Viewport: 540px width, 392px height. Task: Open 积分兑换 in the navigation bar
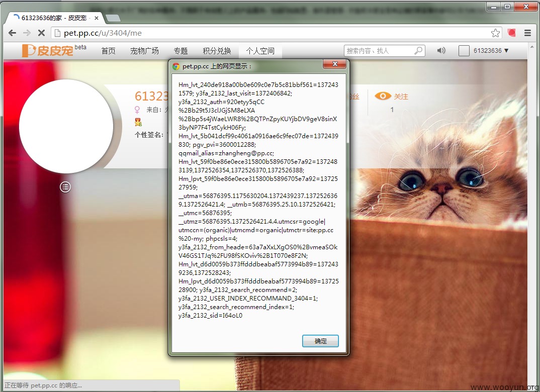(217, 51)
